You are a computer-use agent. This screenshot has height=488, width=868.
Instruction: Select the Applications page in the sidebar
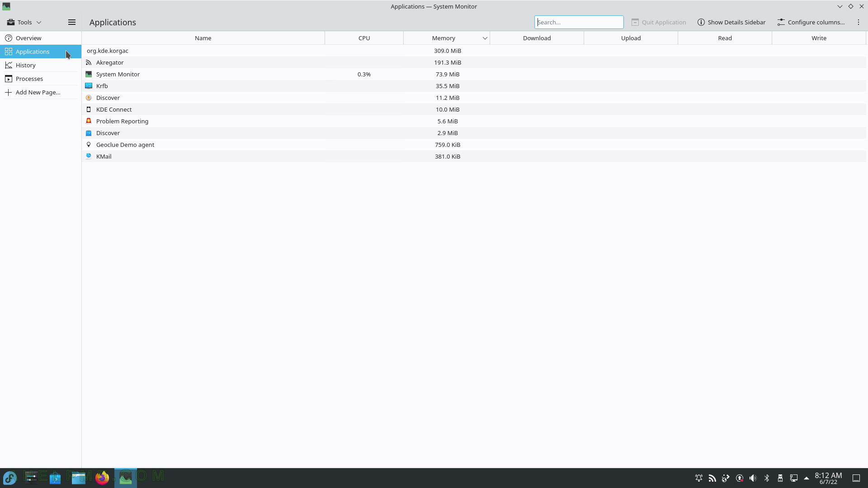[x=41, y=52]
